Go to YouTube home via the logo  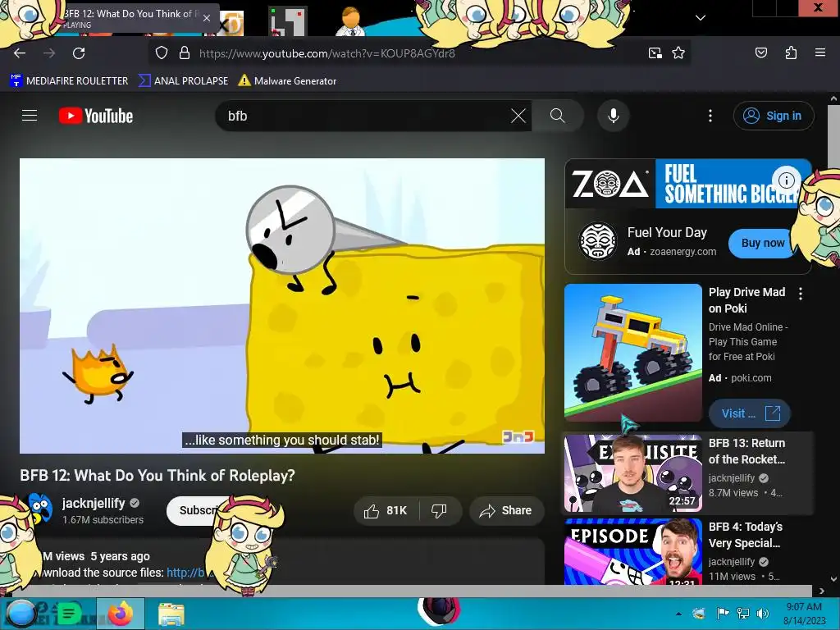(96, 116)
